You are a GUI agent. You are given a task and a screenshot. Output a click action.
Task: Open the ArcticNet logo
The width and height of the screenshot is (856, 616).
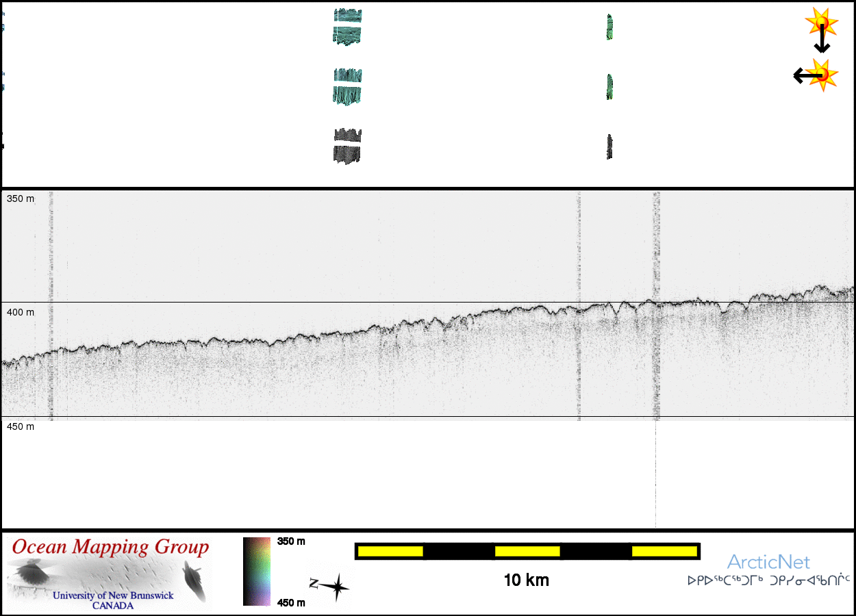[x=768, y=562]
